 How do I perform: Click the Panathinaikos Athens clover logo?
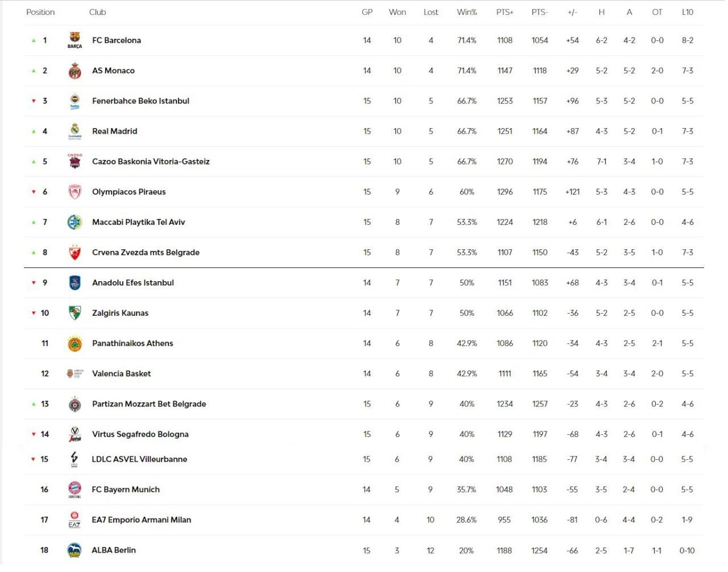pos(75,344)
